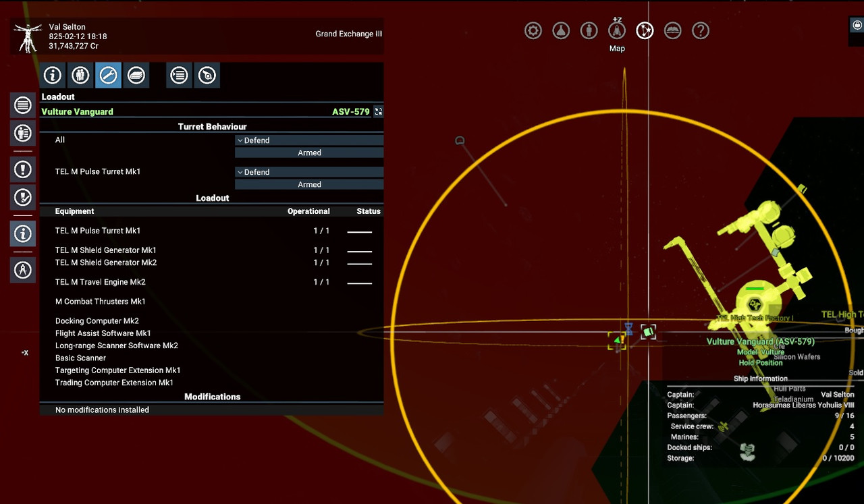Image resolution: width=864 pixels, height=504 pixels.
Task: Open the crew tab with people icon
Action: pyautogui.click(x=80, y=76)
